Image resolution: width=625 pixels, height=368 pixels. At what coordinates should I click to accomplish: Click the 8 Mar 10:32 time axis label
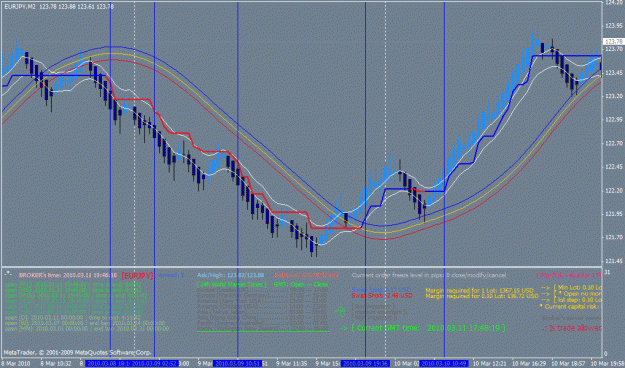[56, 364]
